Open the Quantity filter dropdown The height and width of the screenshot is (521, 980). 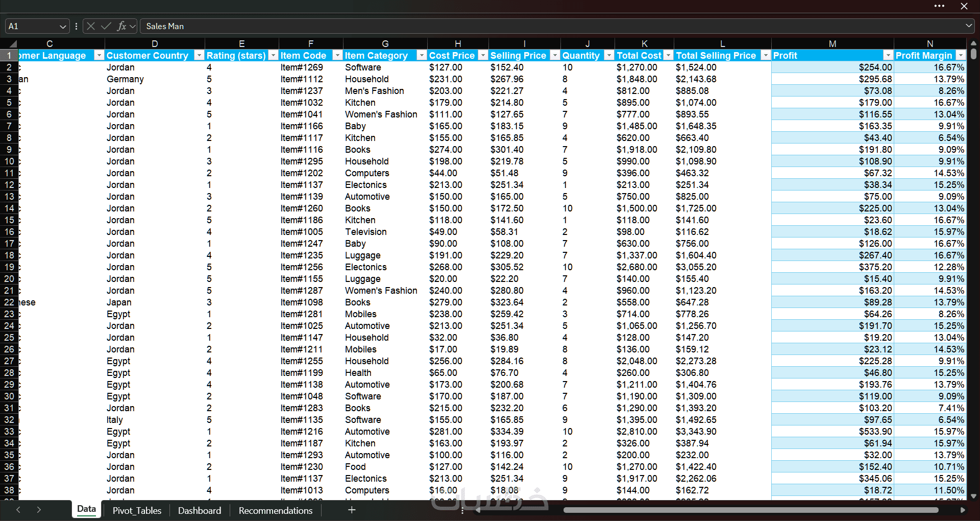[608, 55]
